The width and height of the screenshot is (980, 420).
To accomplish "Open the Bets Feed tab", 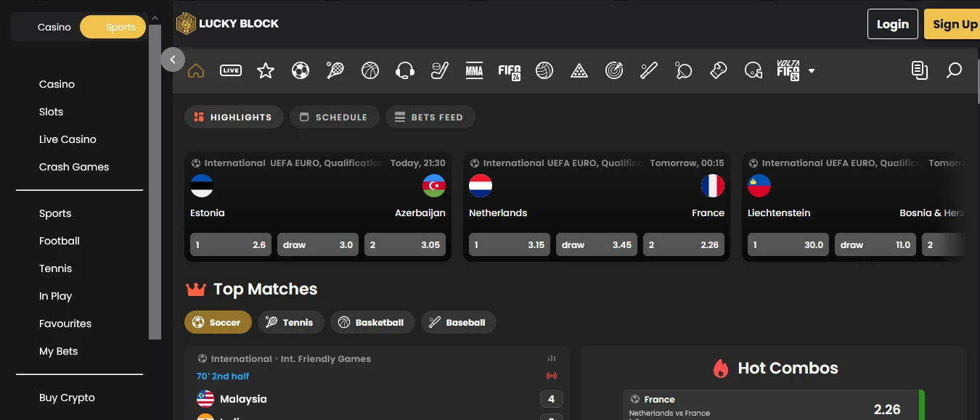I will [x=430, y=117].
